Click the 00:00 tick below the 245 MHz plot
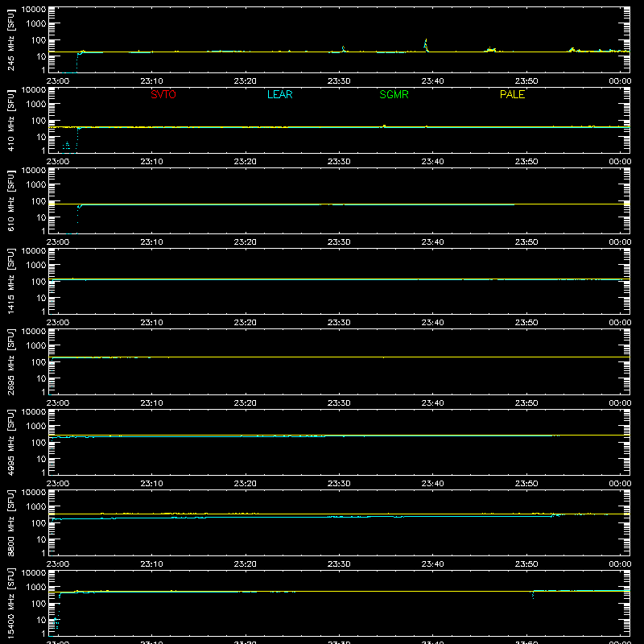The height and width of the screenshot is (644, 644). [620, 81]
